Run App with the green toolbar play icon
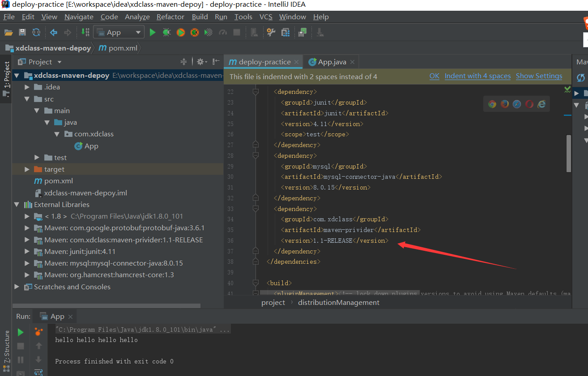Image resolution: width=588 pixels, height=376 pixels. pyautogui.click(x=153, y=32)
